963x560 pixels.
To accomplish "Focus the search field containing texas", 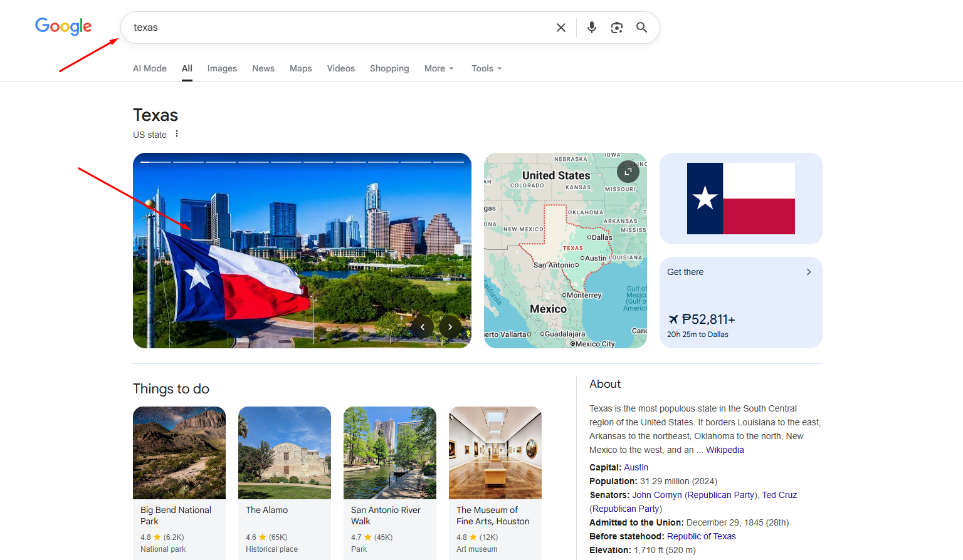I will [339, 28].
